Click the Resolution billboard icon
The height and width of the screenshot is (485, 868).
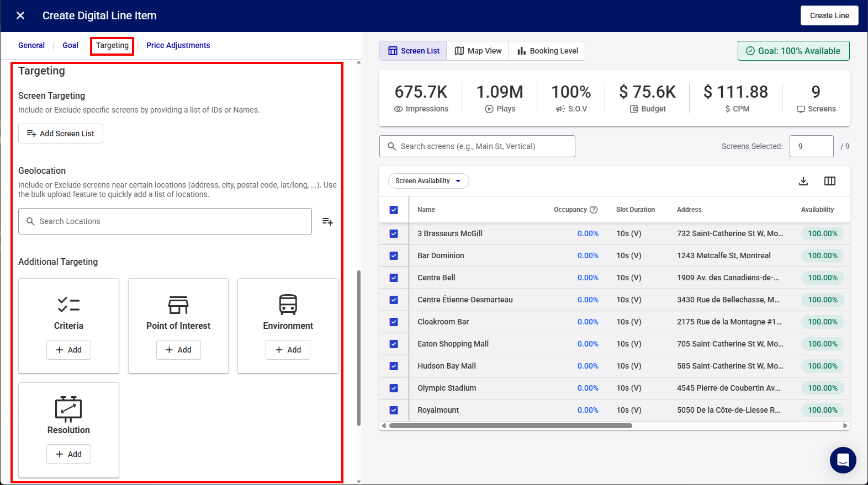68,409
